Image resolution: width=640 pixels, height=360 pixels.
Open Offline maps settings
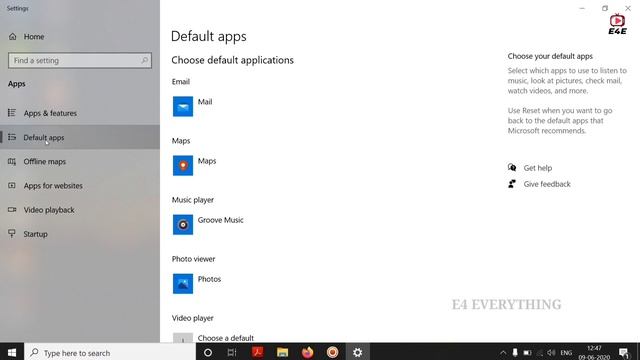point(80,162)
